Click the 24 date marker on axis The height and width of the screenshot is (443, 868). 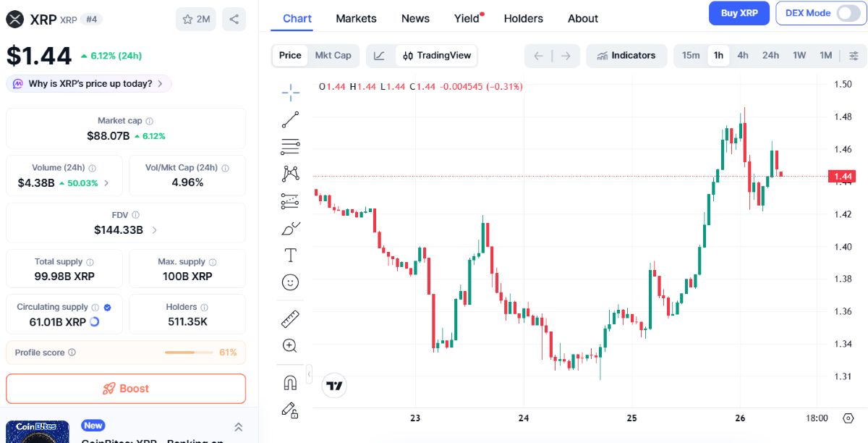[x=524, y=418]
